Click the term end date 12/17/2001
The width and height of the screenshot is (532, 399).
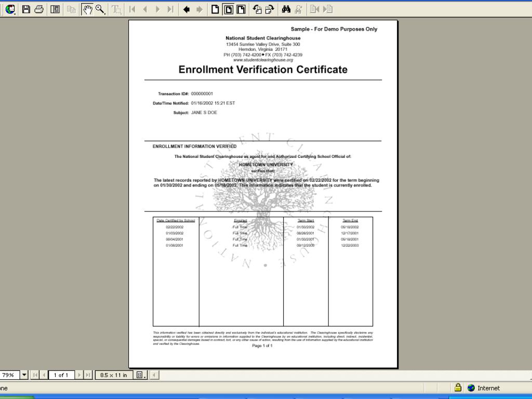click(350, 233)
